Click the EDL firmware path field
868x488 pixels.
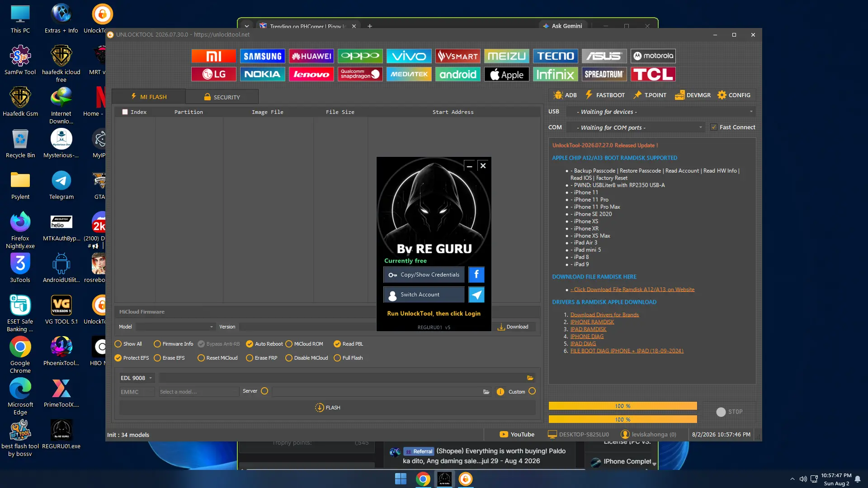click(342, 378)
